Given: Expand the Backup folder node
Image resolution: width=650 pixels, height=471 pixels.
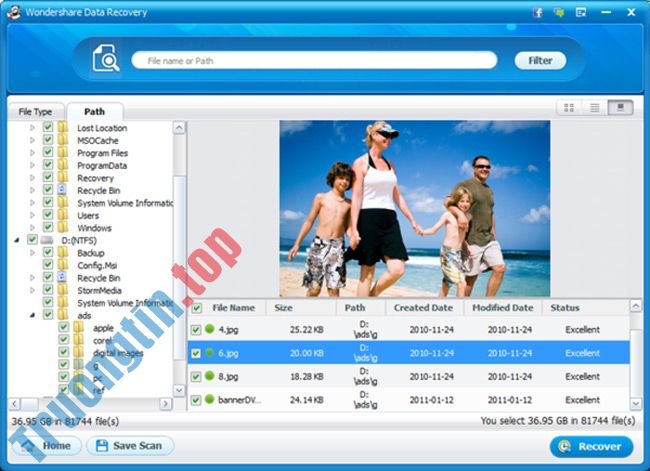Looking at the screenshot, I should (x=32, y=252).
